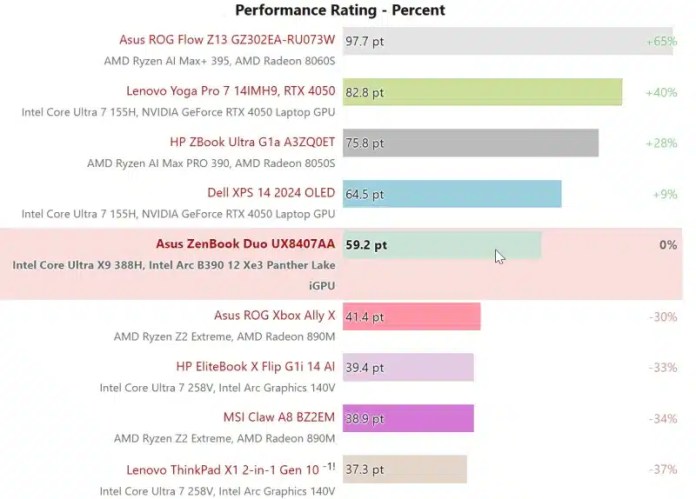Open the HP EliteBook X Flip G1i link
The height and width of the screenshot is (499, 696).
pyautogui.click(x=255, y=367)
